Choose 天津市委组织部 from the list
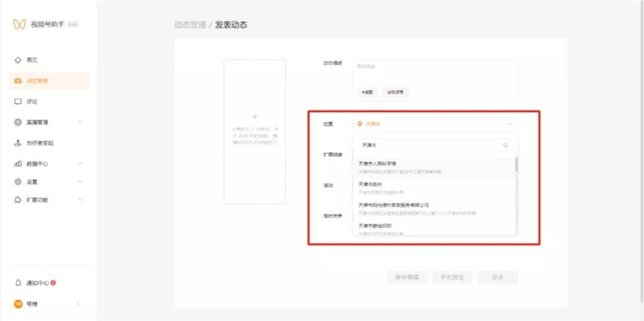 point(434,228)
